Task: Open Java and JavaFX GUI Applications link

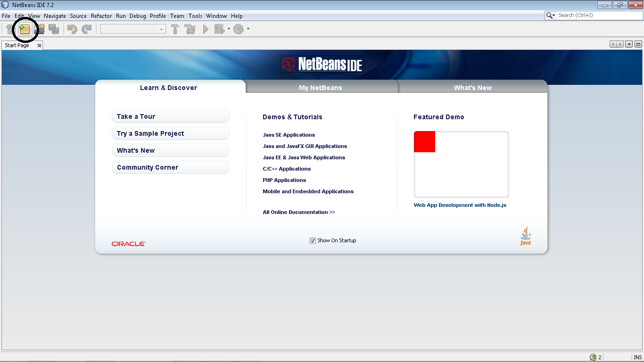Action: tap(305, 146)
